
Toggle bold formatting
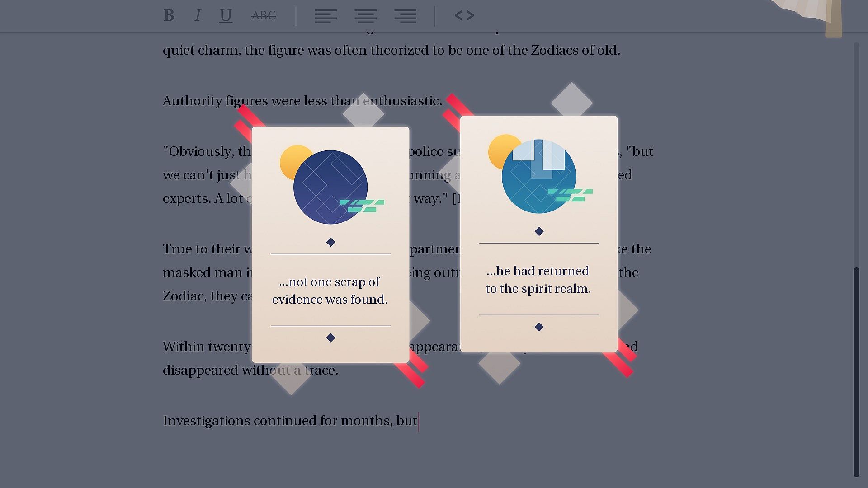pos(169,16)
